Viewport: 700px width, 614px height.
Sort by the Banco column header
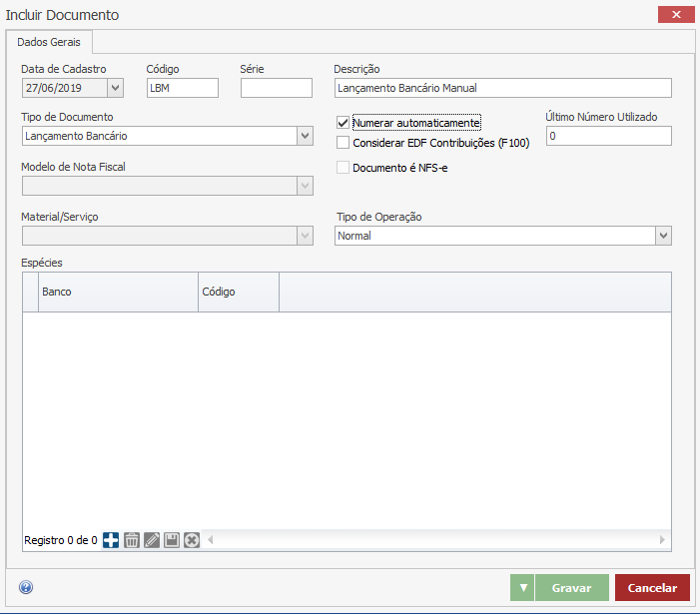[x=118, y=293]
